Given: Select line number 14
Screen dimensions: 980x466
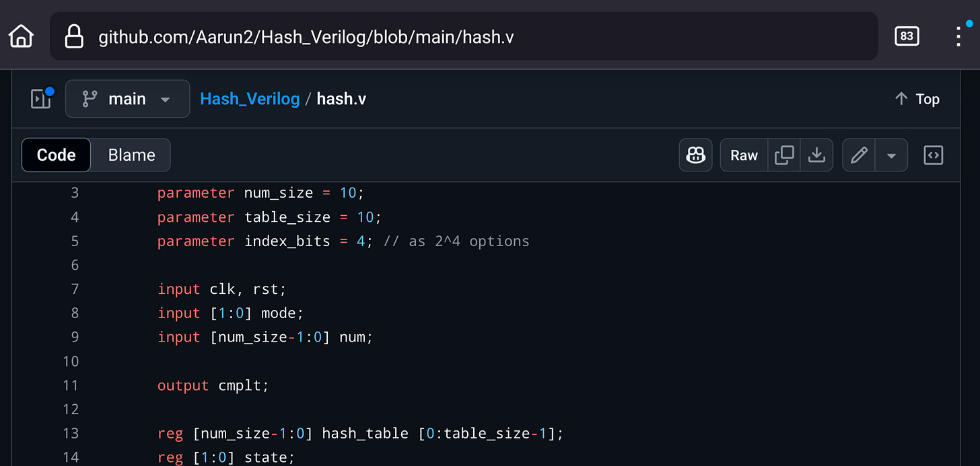Looking at the screenshot, I should (71, 457).
